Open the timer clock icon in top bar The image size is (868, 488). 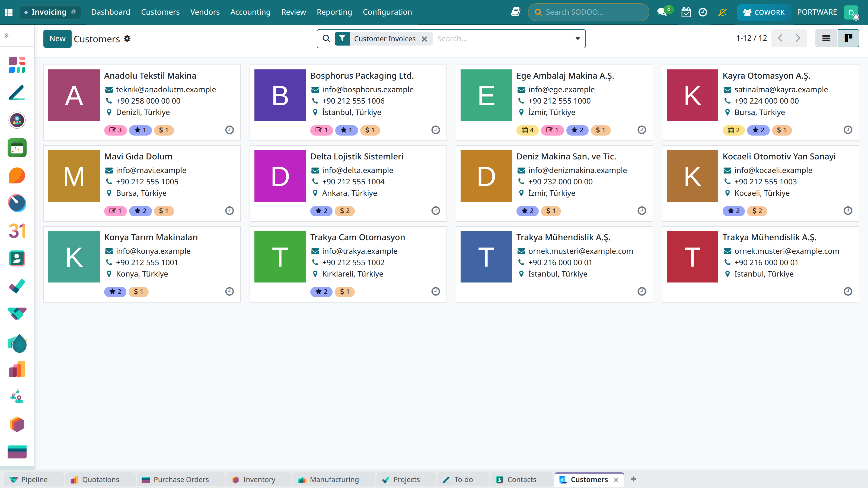click(703, 12)
